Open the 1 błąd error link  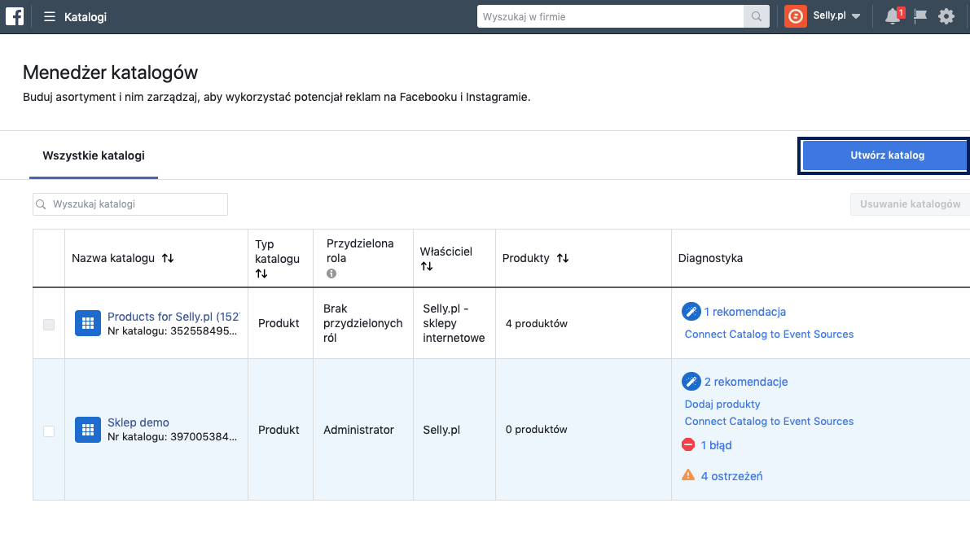pyautogui.click(x=716, y=445)
